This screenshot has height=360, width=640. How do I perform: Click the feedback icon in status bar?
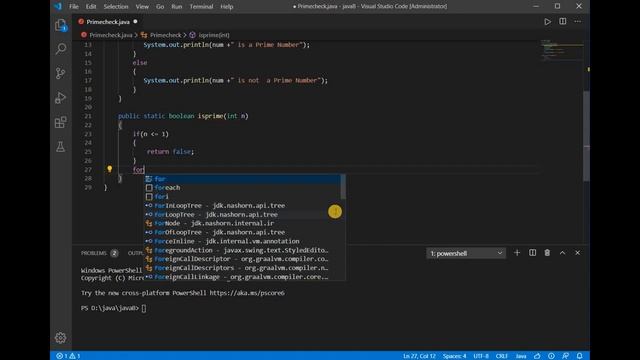(565, 356)
